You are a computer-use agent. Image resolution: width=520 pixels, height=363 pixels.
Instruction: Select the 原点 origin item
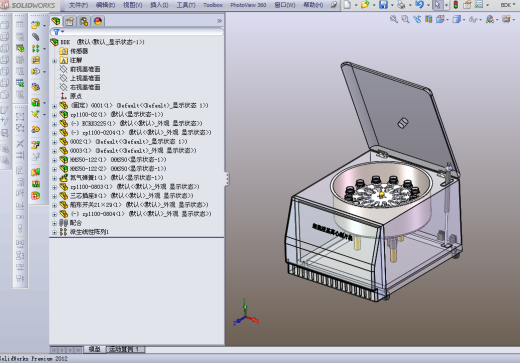[x=76, y=96]
